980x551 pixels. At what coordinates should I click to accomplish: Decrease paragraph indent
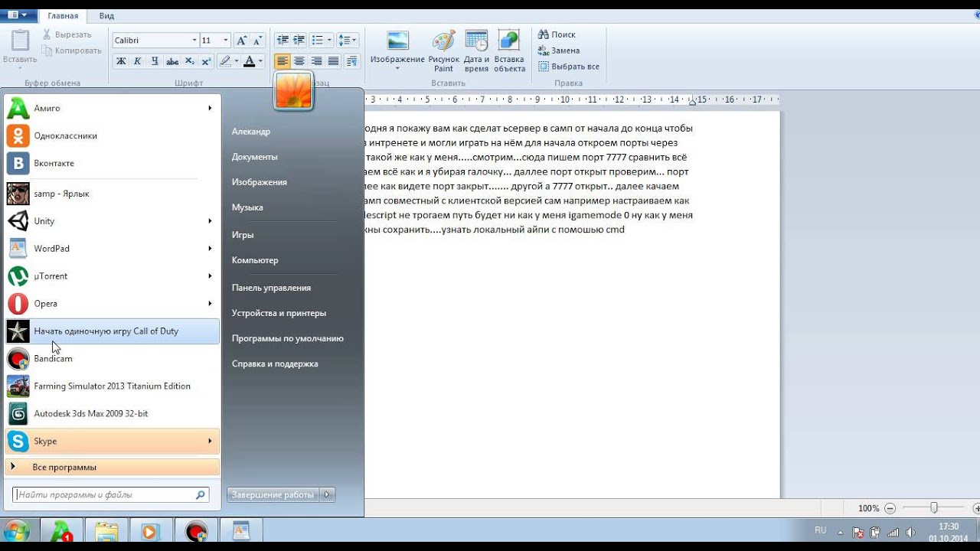[283, 40]
